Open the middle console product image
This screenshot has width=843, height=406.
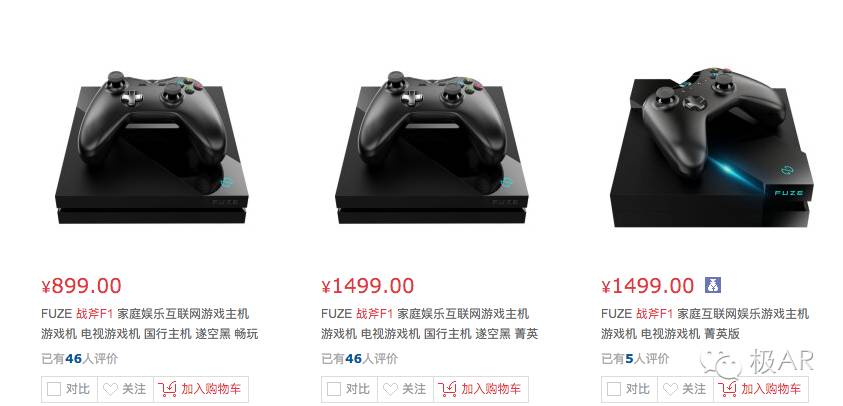(432, 147)
